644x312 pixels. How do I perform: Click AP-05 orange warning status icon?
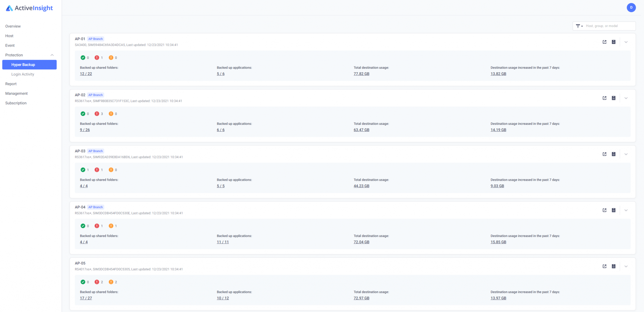(111, 282)
